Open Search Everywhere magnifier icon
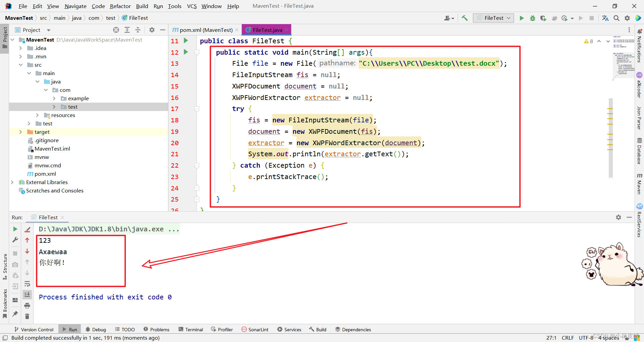This screenshot has width=644, height=342. (616, 18)
